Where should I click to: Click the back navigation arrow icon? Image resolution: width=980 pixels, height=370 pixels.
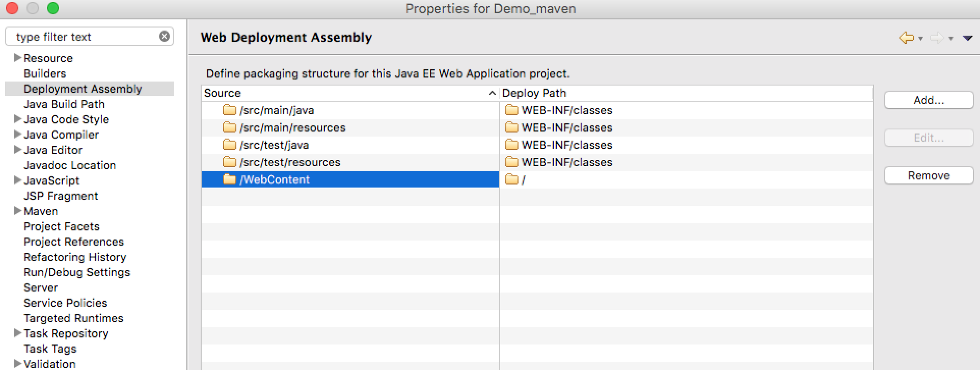tap(906, 38)
